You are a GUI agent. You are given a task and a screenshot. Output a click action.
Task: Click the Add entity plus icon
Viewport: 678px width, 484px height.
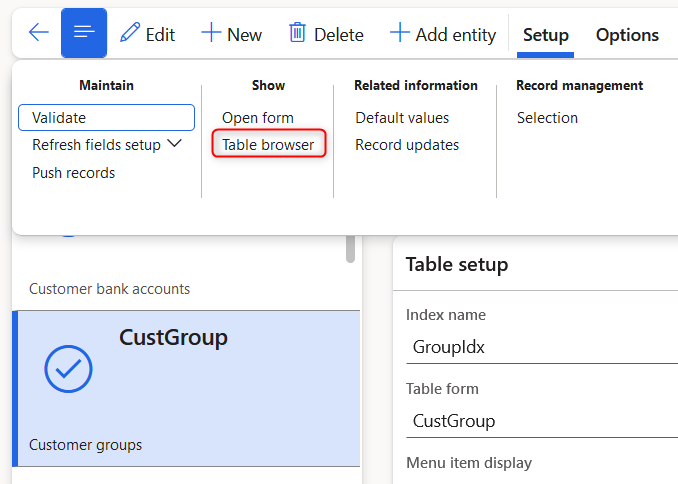(x=399, y=33)
